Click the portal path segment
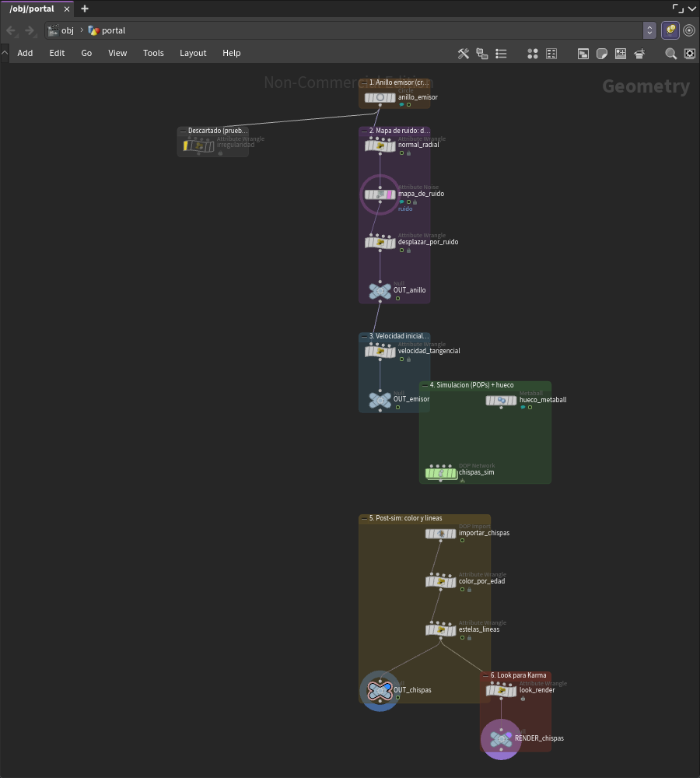Image resolution: width=700 pixels, height=778 pixels. click(107, 30)
